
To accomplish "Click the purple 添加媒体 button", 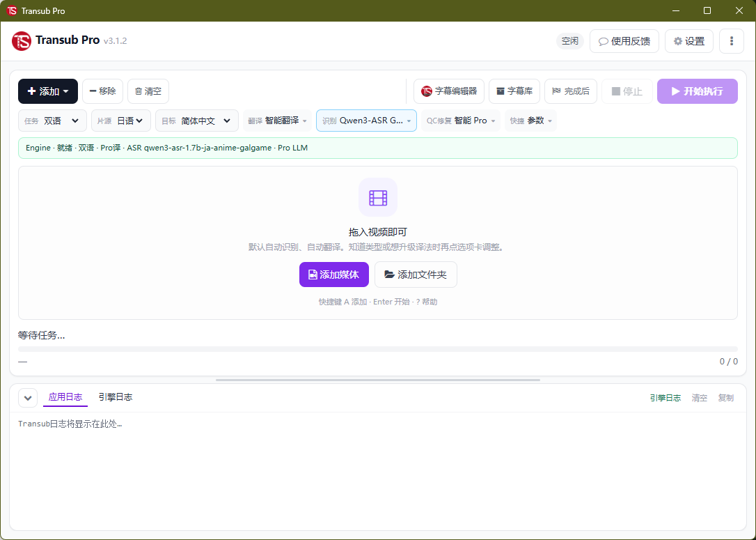I will pos(334,275).
